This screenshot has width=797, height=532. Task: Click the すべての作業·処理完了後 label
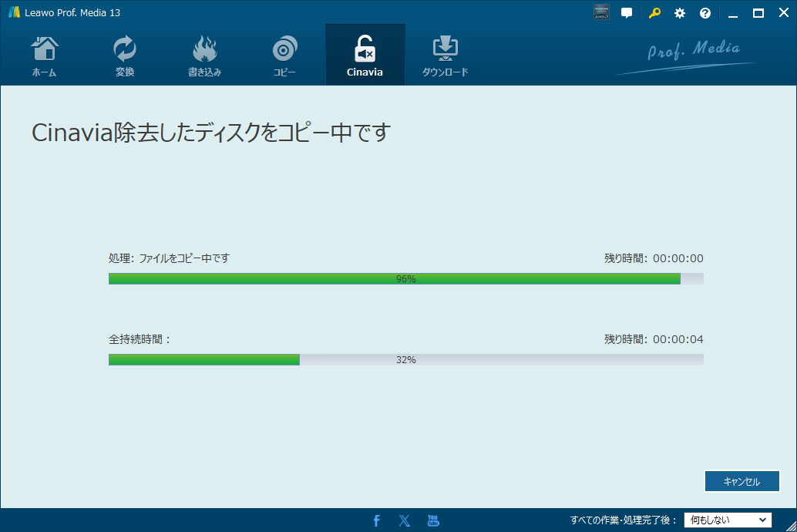tap(624, 520)
